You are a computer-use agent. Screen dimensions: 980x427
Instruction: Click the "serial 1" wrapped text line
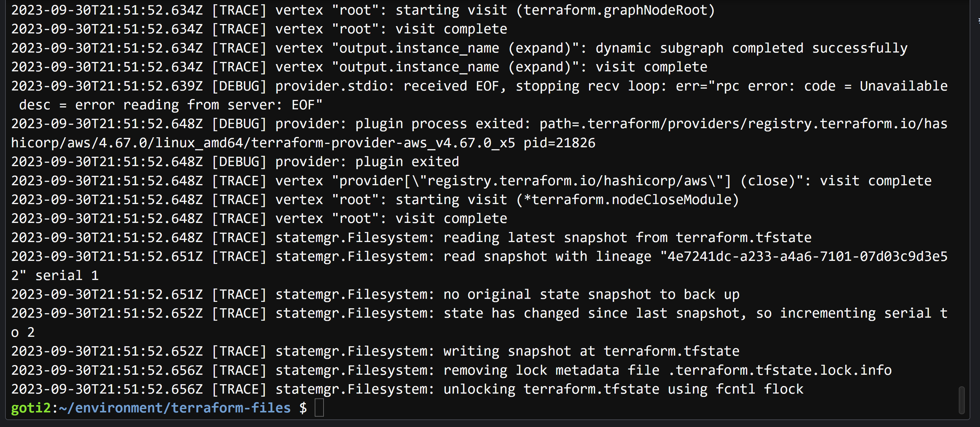55,275
